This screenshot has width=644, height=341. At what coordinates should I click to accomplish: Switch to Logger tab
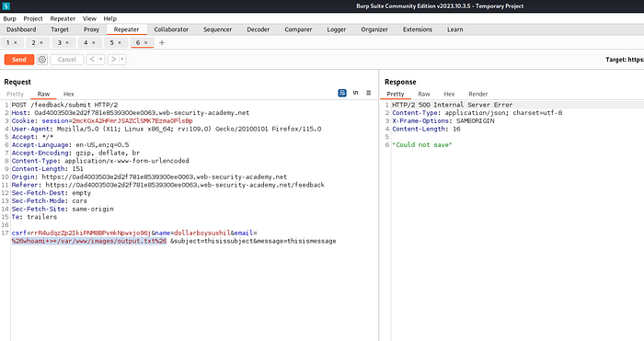337,29
